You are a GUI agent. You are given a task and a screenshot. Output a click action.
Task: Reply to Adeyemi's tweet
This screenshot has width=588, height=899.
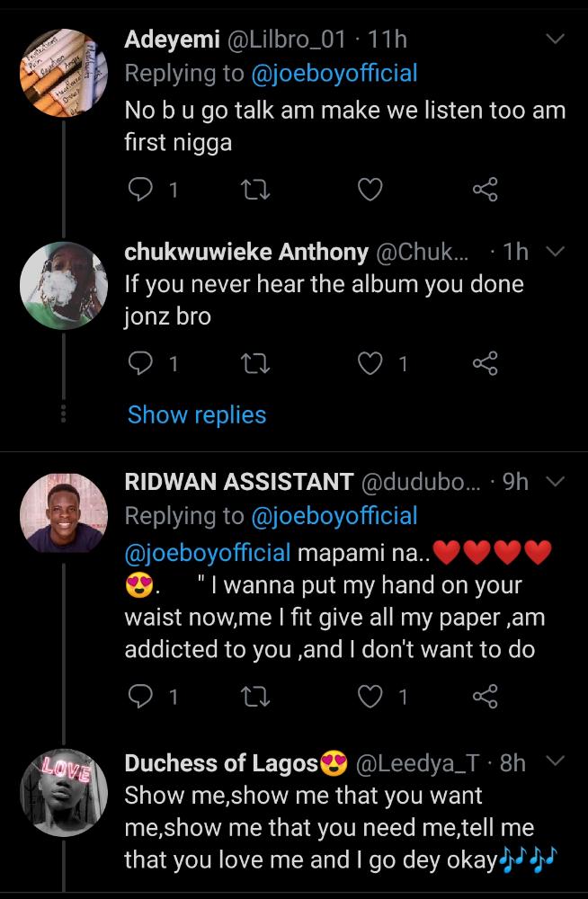pyautogui.click(x=140, y=190)
